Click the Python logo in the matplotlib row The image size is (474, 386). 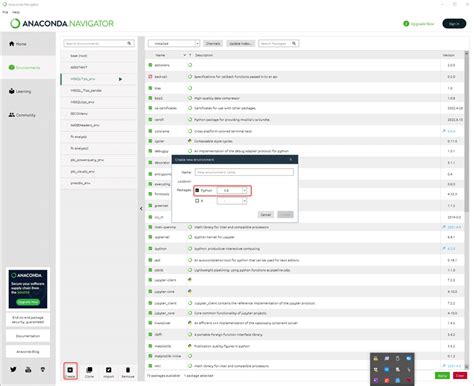click(190, 346)
